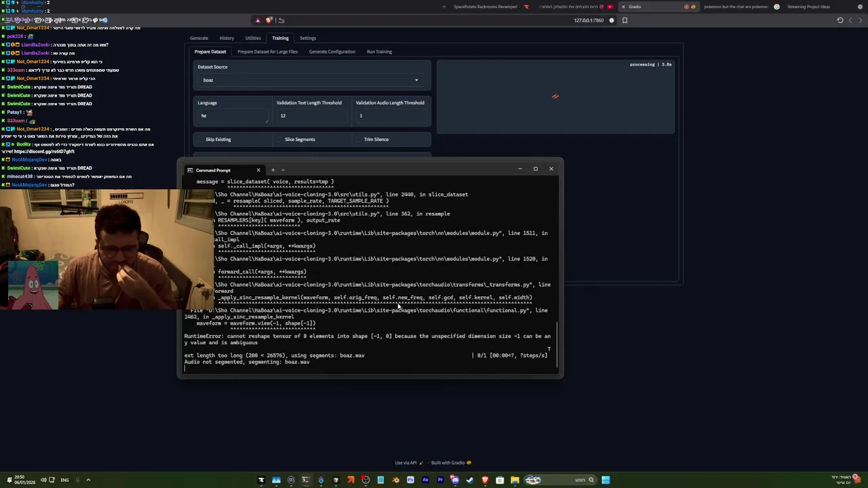Open Discord from taskbar
The width and height of the screenshot is (868, 488).
point(455,480)
